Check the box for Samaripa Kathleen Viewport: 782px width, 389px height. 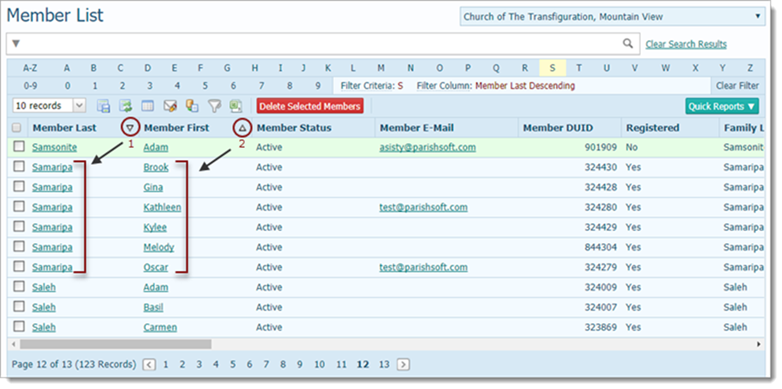[x=19, y=206]
